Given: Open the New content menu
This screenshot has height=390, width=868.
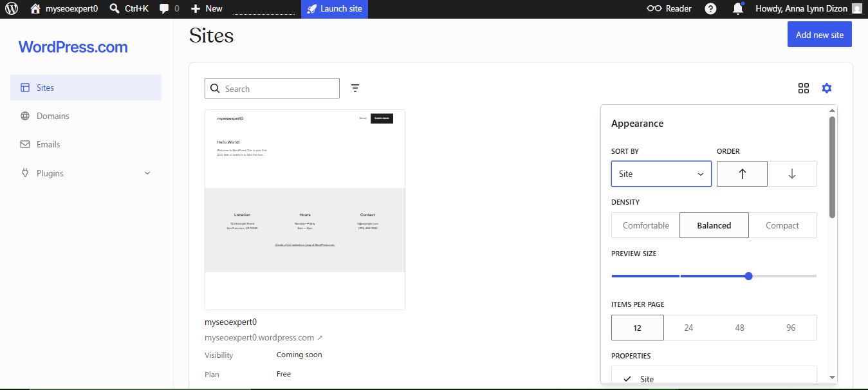Looking at the screenshot, I should pos(207,9).
